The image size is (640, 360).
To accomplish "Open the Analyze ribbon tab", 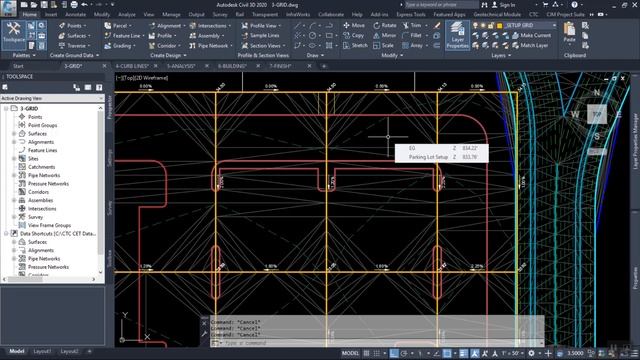I will point(127,14).
